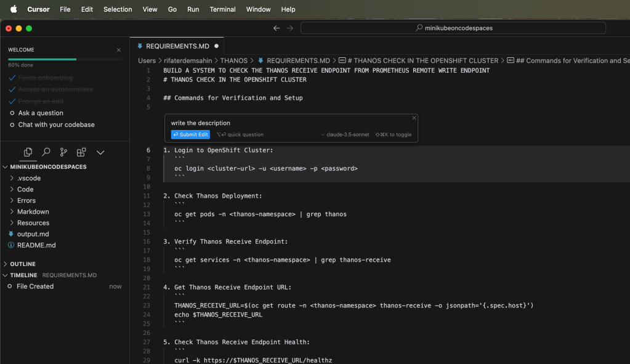
Task: Click the minikubeoncodespaces search field
Action: point(453,28)
